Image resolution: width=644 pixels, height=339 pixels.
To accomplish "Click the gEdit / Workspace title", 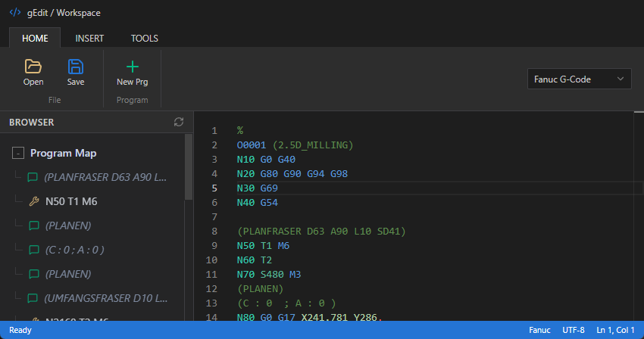I will coord(64,13).
